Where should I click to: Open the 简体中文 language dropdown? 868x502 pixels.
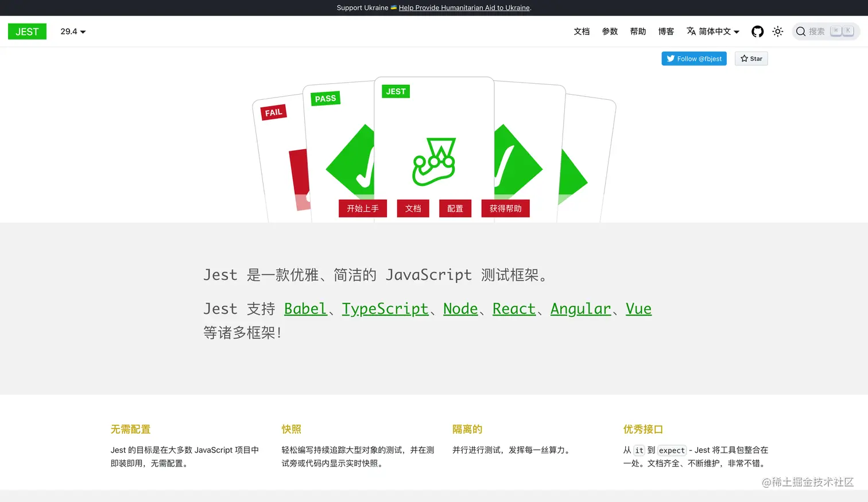click(714, 32)
